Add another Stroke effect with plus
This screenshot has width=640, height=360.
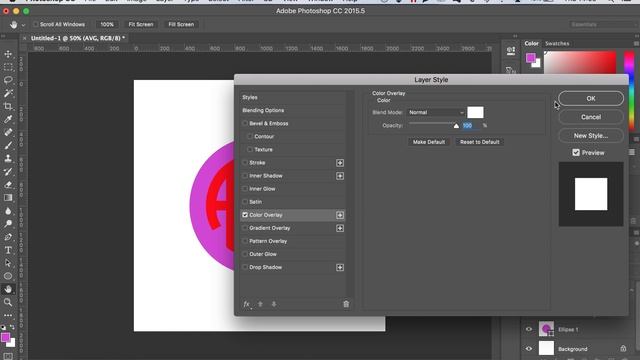point(340,163)
